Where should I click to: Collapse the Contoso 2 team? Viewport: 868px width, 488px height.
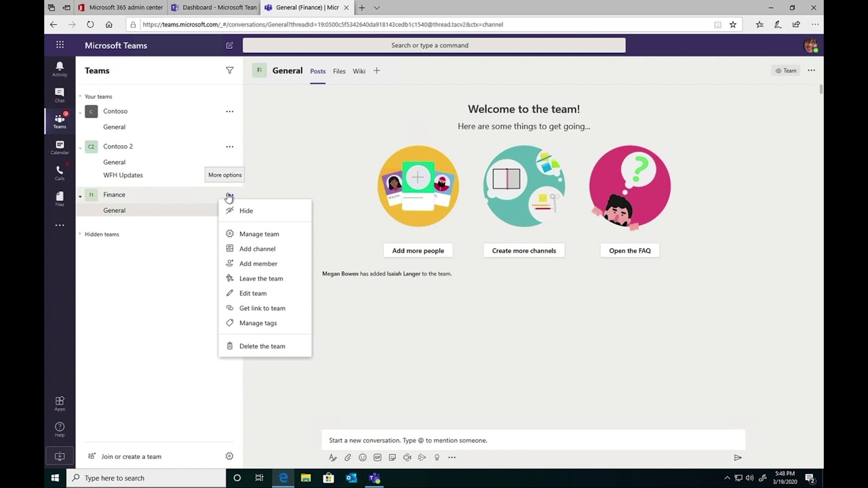pyautogui.click(x=80, y=147)
